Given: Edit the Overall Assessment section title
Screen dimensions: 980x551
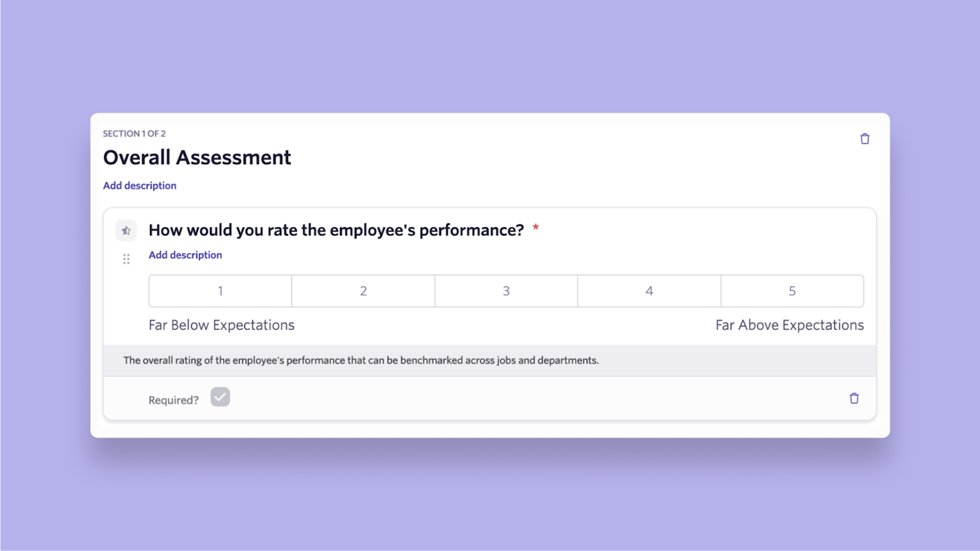Looking at the screenshot, I should coord(197,157).
